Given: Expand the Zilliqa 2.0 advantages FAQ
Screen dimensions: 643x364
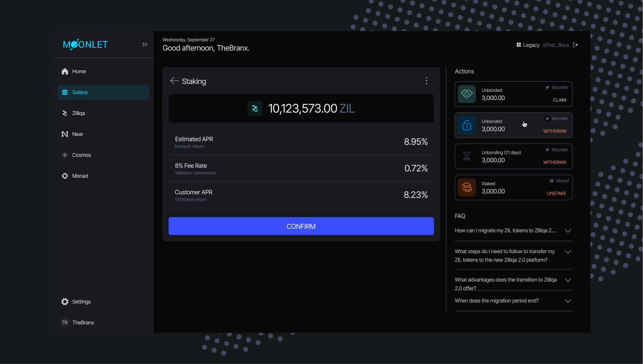Looking at the screenshot, I should pyautogui.click(x=568, y=280).
